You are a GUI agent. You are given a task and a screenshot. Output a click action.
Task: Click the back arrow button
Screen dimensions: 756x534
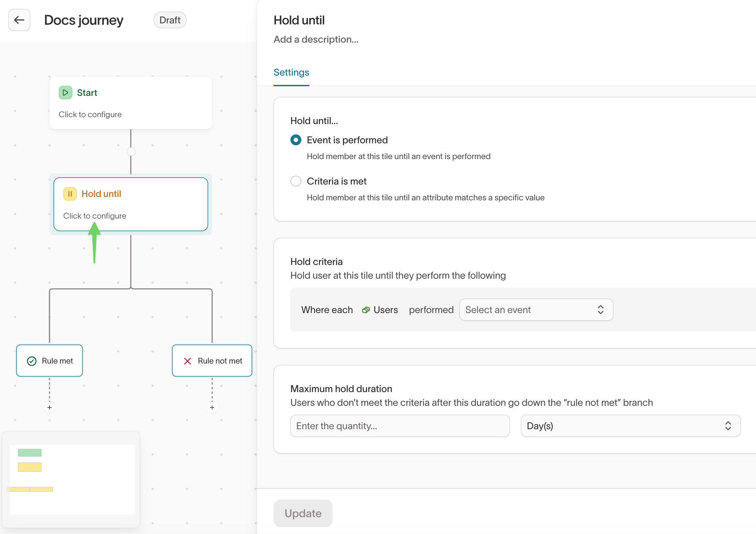[x=19, y=20]
